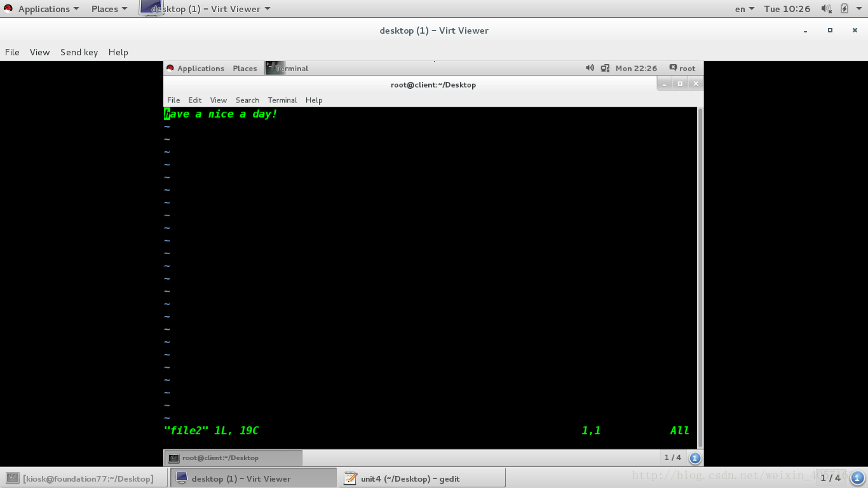Minimize the guest terminal window
Viewport: 868px width, 488px height.
[664, 84]
